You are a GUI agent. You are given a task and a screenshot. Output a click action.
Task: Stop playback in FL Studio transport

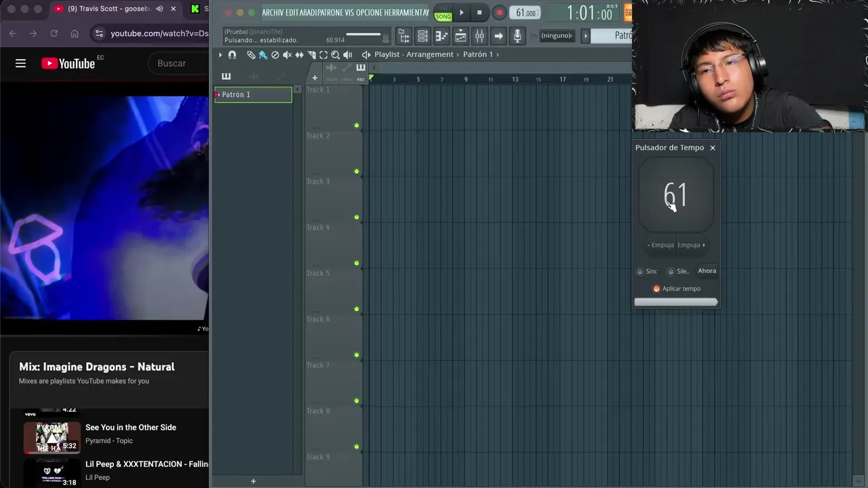[x=479, y=13]
